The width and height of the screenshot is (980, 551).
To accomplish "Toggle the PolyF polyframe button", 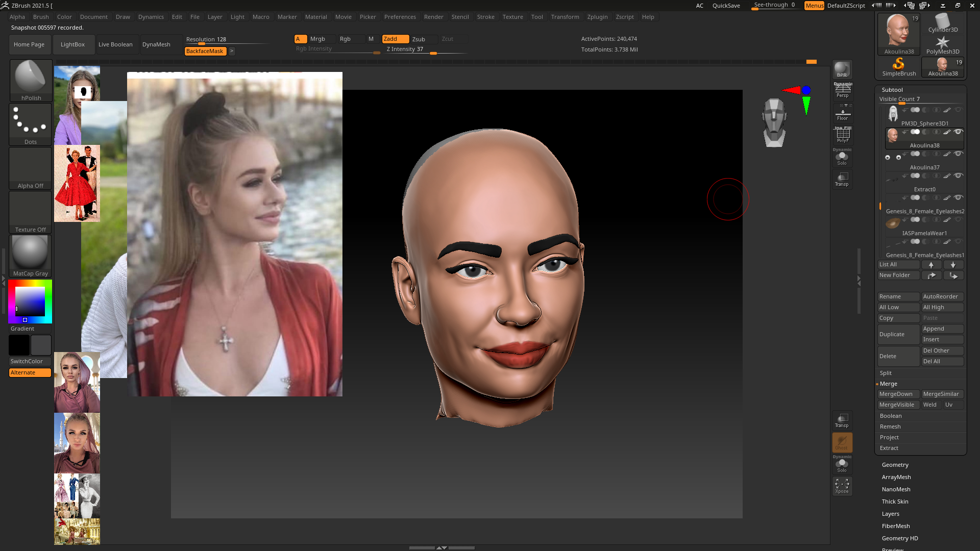I will coord(842,135).
